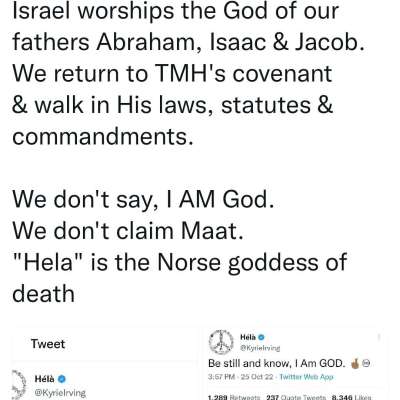The width and height of the screenshot is (400, 400).
Task: Click the Tweet header title in left screenshot
Action: click(x=48, y=344)
